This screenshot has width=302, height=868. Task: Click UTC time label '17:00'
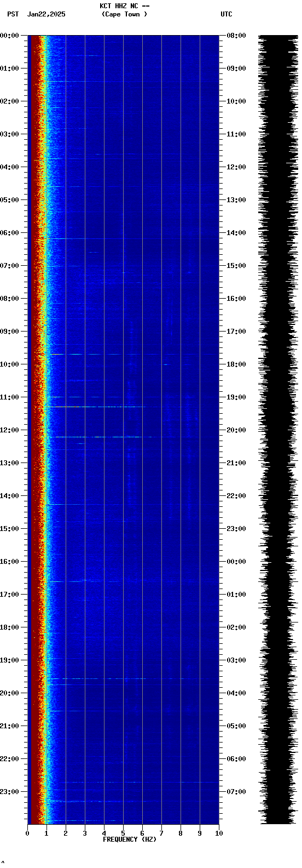(x=236, y=332)
